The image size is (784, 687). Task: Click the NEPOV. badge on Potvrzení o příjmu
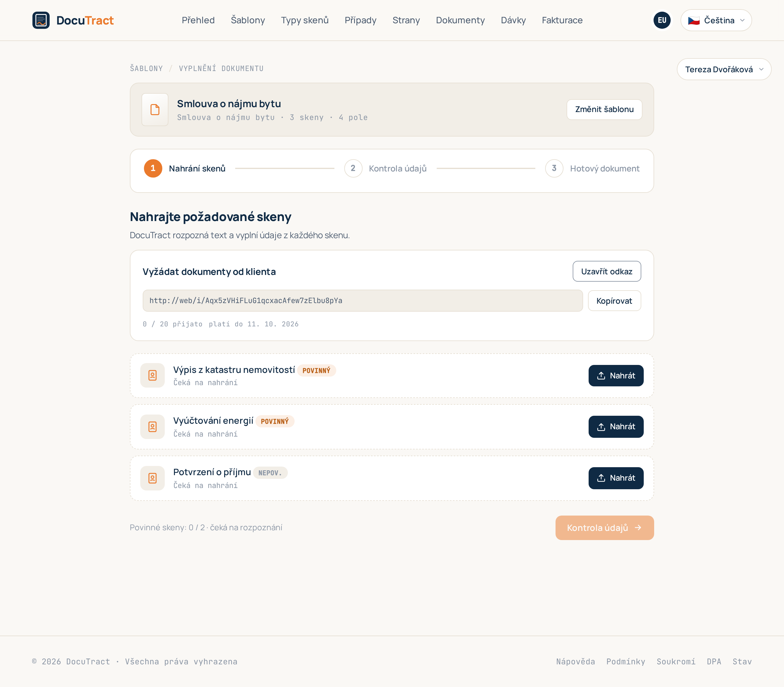(270, 473)
